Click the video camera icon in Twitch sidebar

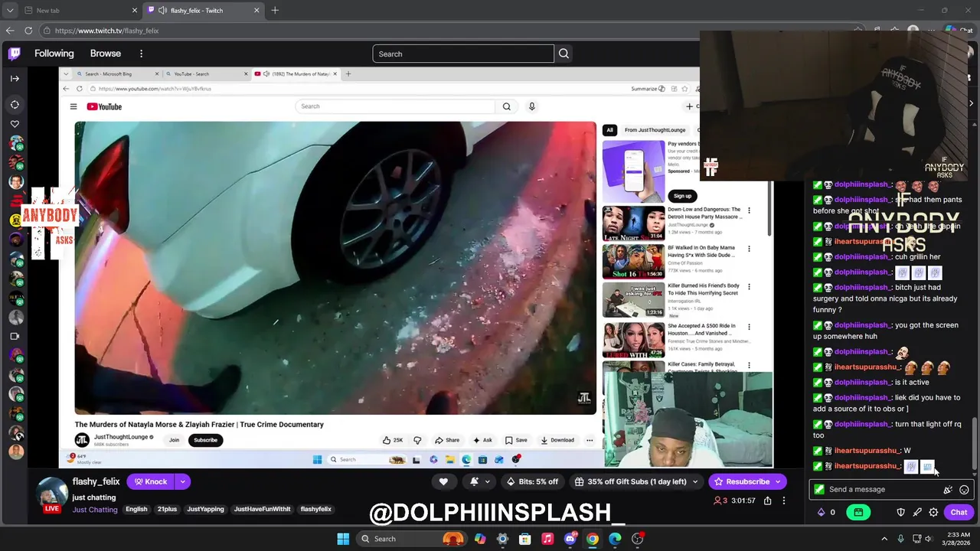pyautogui.click(x=15, y=336)
